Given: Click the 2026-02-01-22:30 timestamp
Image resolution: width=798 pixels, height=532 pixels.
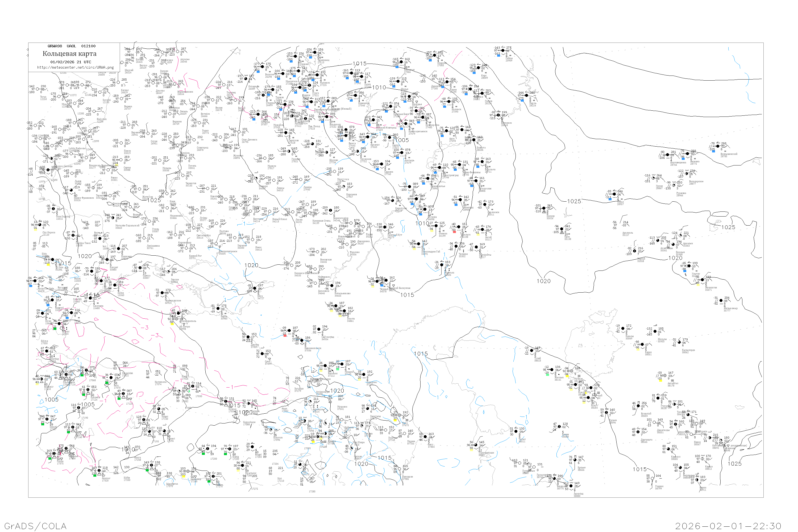Looking at the screenshot, I should point(728,526).
